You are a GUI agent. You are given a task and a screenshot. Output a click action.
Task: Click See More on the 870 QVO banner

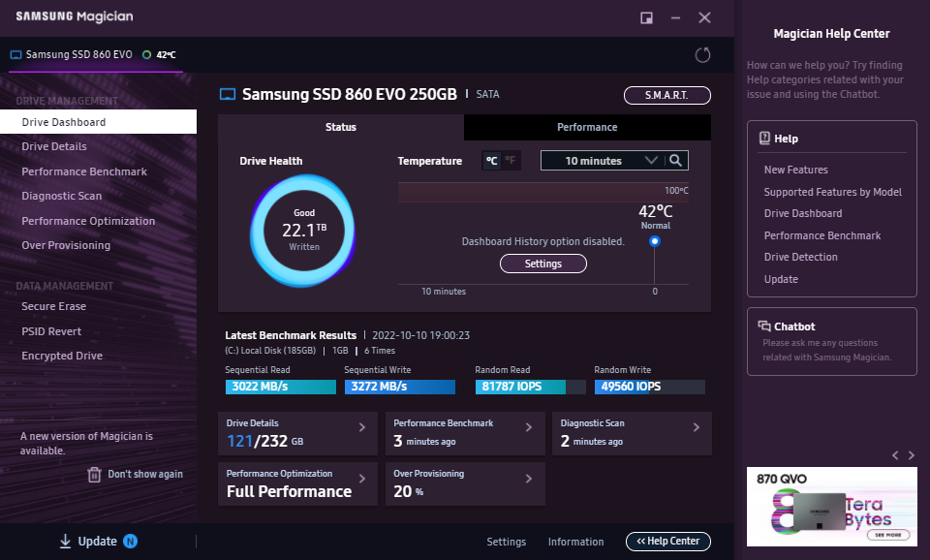(x=888, y=535)
